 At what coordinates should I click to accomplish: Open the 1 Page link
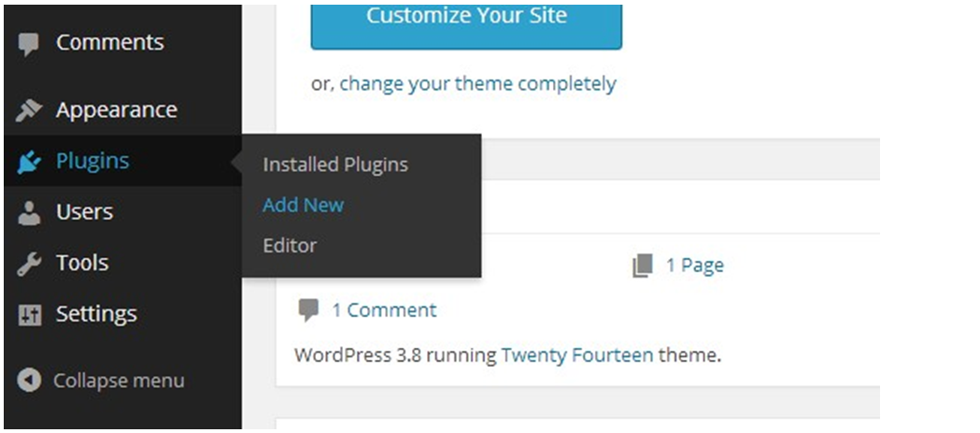694,266
